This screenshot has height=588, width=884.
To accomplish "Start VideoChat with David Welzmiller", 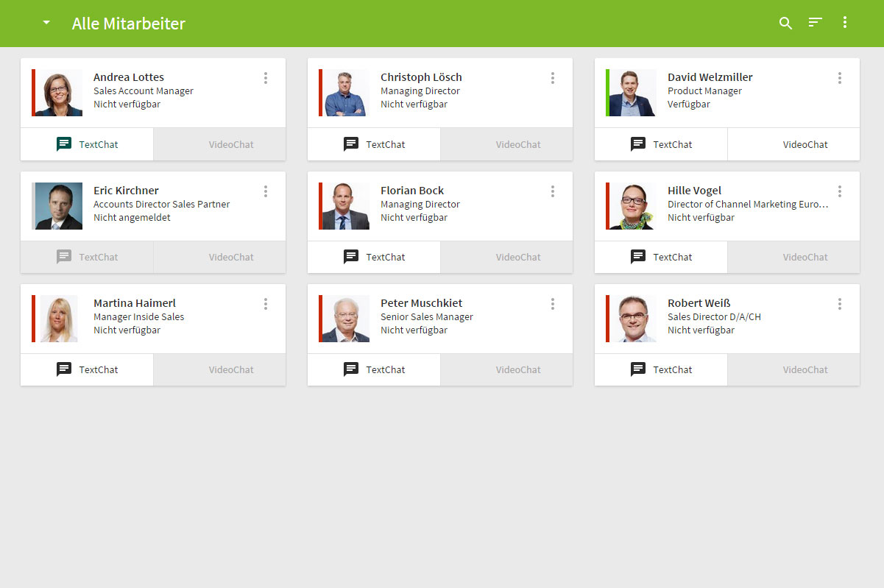I will pos(793,144).
